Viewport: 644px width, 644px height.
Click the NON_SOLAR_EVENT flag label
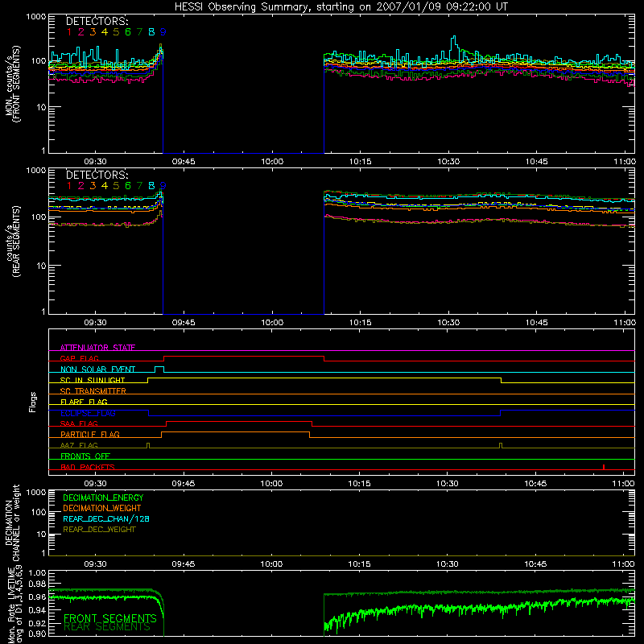point(97,369)
